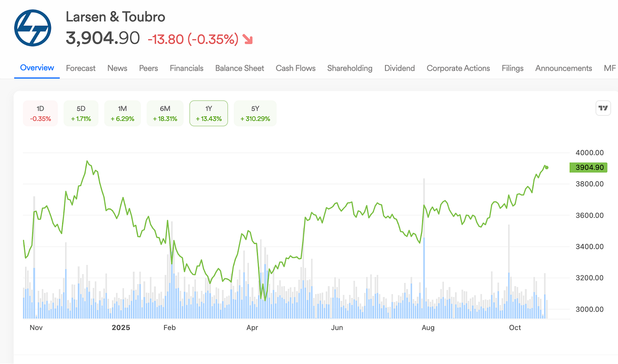Viewport: 618px width, 364px height.
Task: Switch to the Overview tab
Action: (x=37, y=68)
